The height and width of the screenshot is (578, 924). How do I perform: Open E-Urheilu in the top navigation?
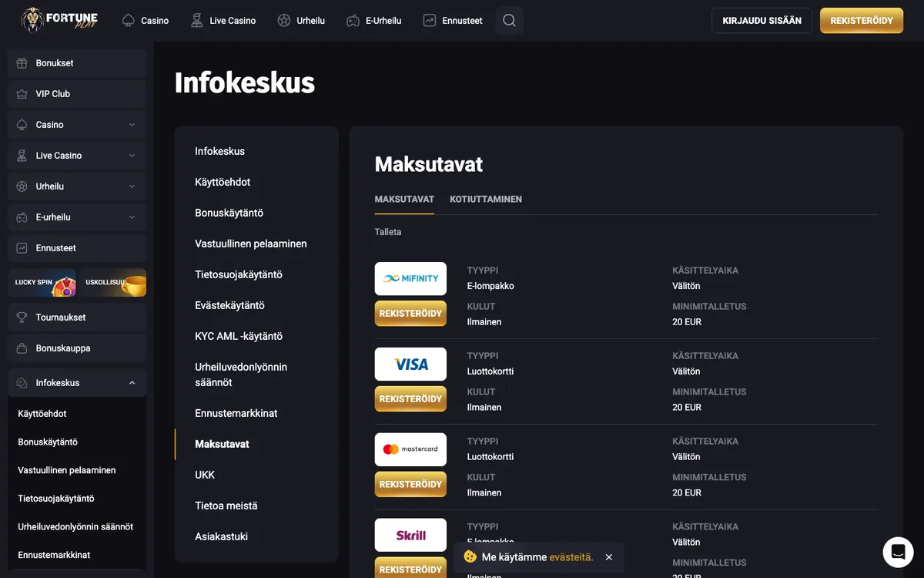374,21
